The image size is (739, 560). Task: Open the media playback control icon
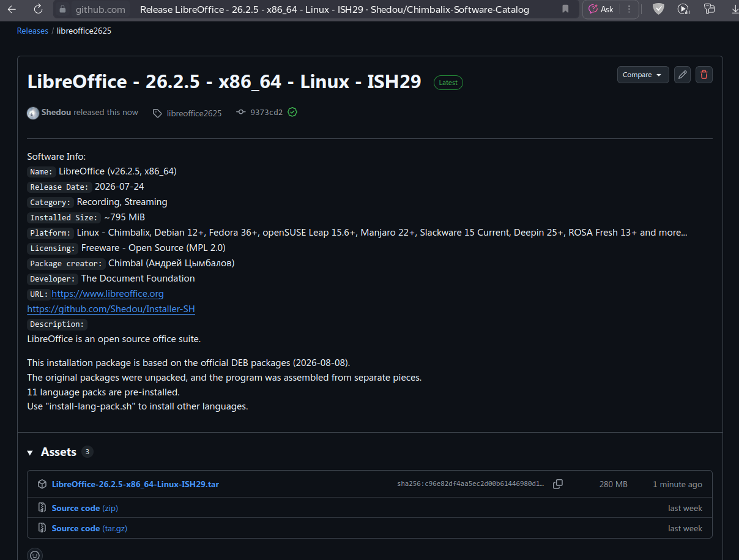(684, 9)
